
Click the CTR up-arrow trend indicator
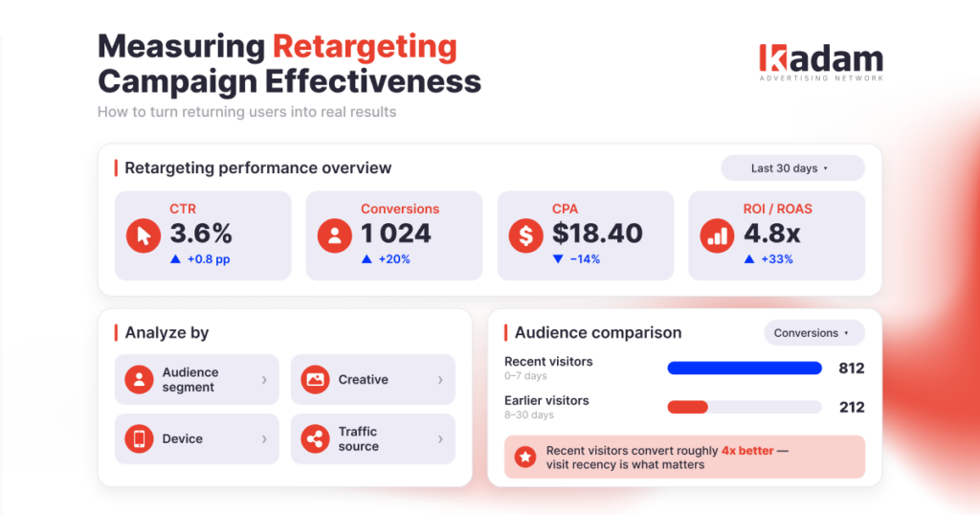(x=176, y=258)
